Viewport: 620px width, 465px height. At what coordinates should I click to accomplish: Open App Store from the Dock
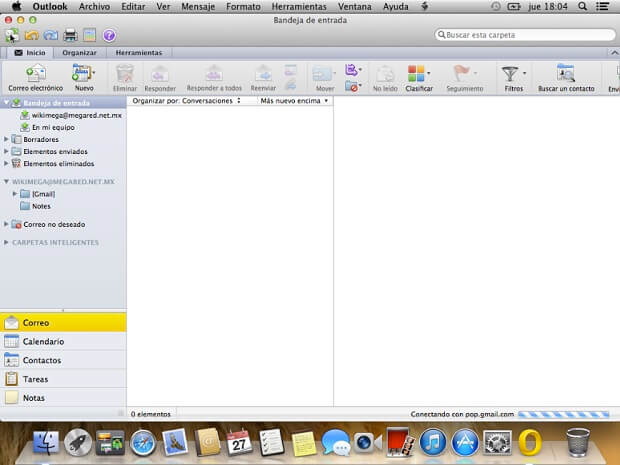tap(465, 443)
